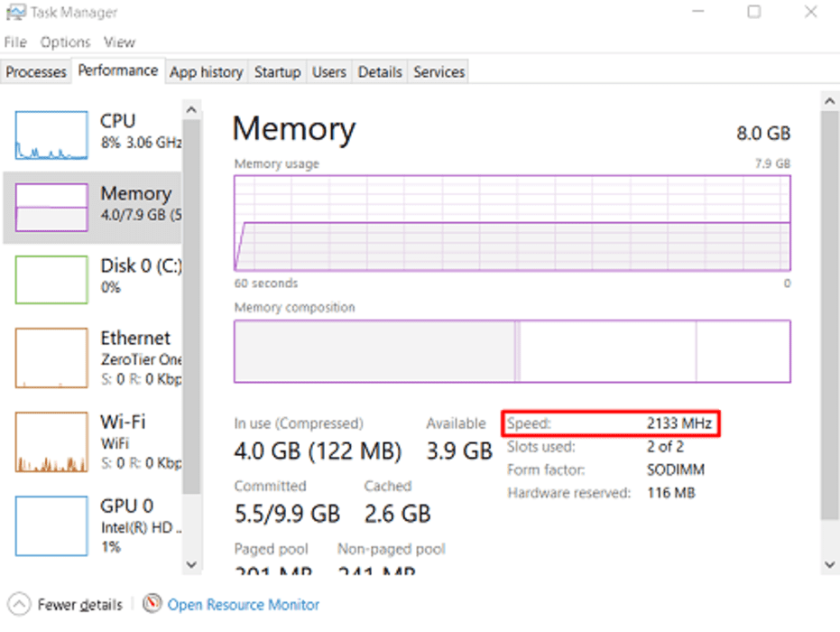This screenshot has width=840, height=632.
Task: Click the Resource Monitor gauge icon
Action: [152, 604]
